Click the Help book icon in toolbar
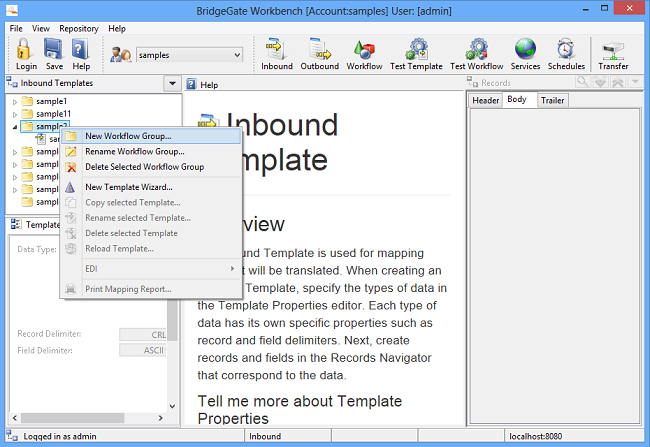Image resolution: width=650 pixels, height=447 pixels. click(x=80, y=49)
